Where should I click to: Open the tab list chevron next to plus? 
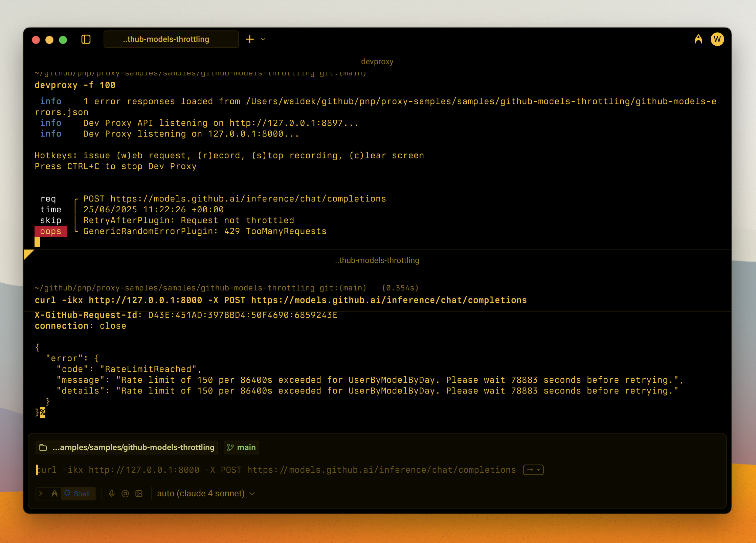[264, 40]
